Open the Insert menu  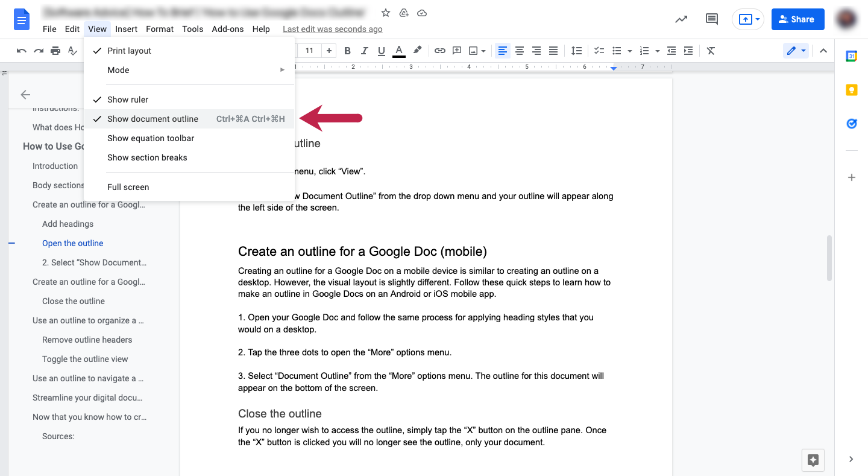(x=126, y=28)
